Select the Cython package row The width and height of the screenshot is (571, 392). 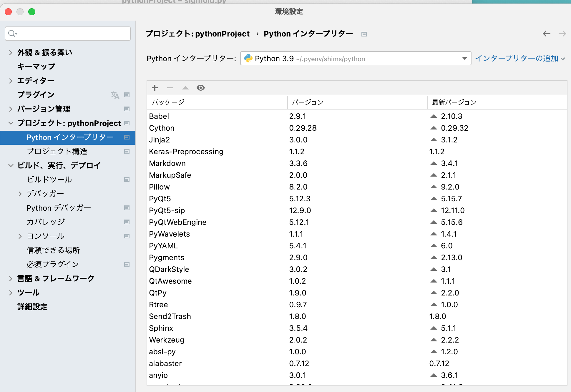pos(357,128)
